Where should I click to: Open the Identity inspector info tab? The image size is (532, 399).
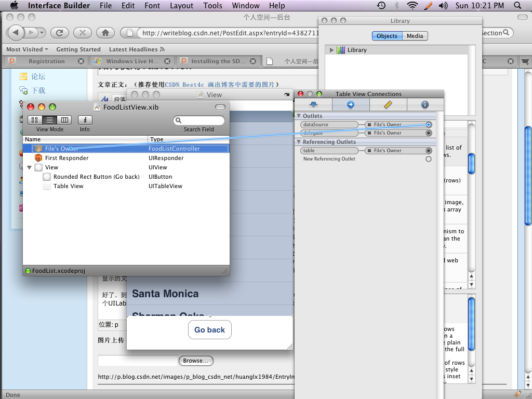[425, 104]
